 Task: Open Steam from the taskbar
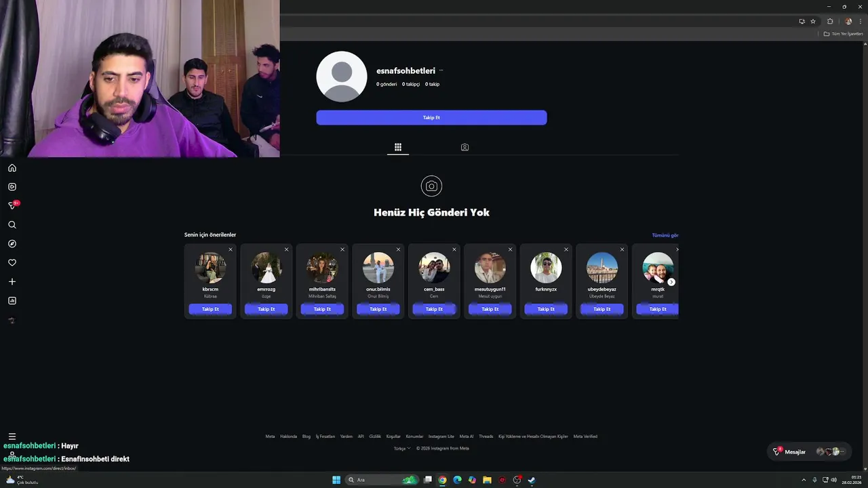(532, 480)
